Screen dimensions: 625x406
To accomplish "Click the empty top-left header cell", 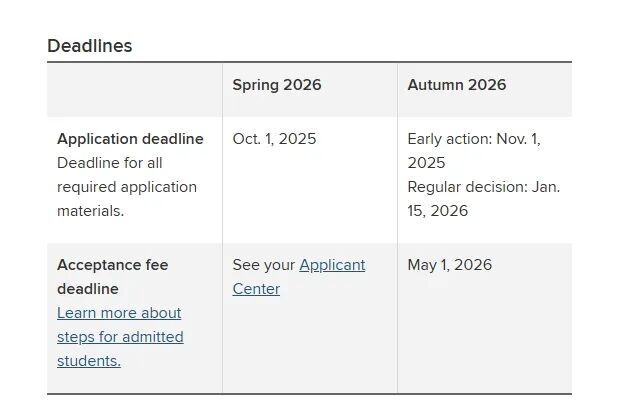I will [135, 90].
